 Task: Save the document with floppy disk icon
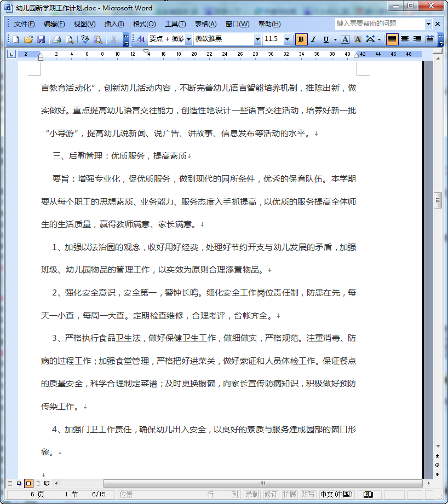coord(41,39)
